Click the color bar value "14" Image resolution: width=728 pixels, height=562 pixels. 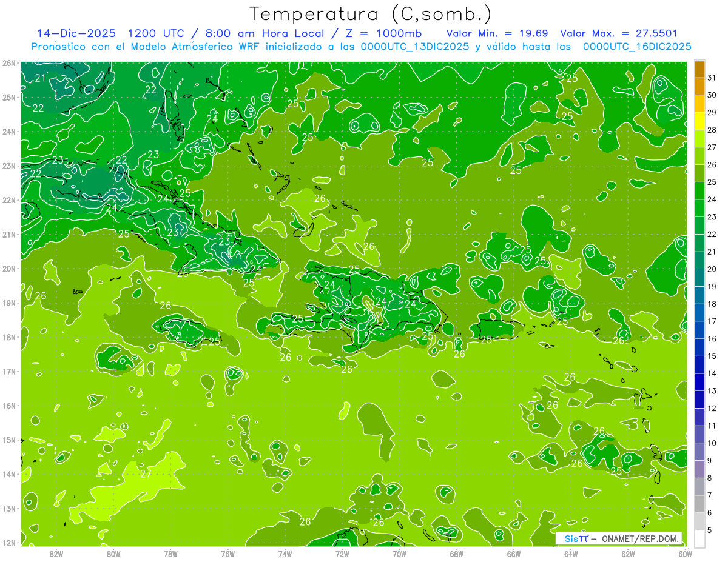click(712, 373)
